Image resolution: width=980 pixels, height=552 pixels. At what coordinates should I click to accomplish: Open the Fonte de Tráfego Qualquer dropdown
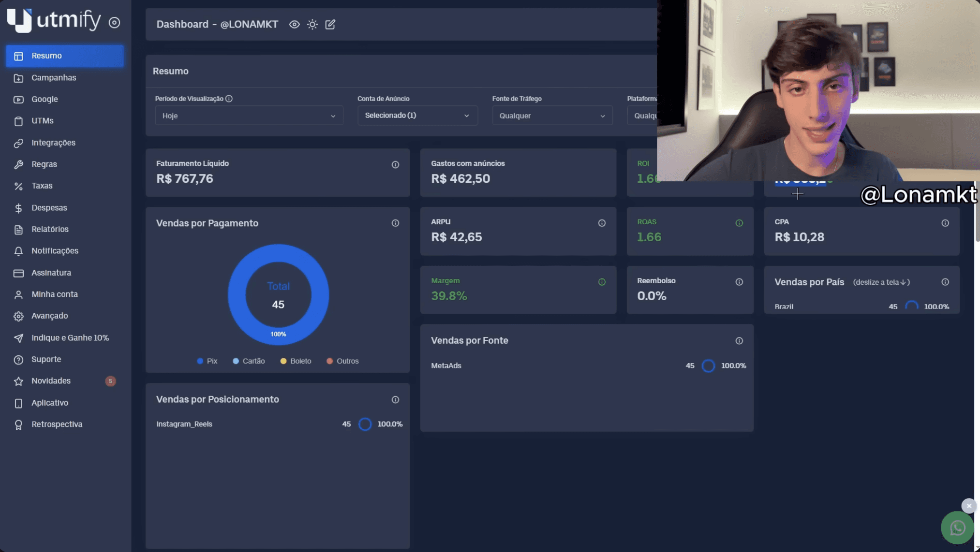[x=552, y=116]
